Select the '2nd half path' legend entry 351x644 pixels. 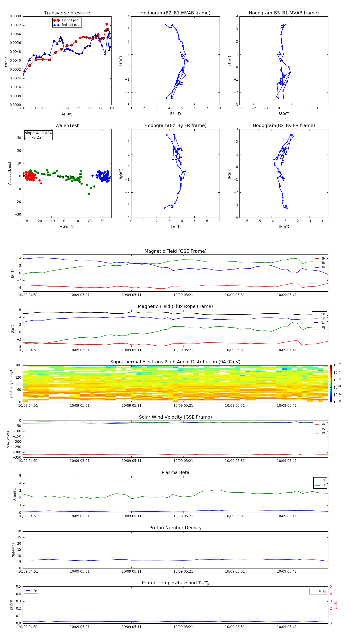[x=67, y=25]
